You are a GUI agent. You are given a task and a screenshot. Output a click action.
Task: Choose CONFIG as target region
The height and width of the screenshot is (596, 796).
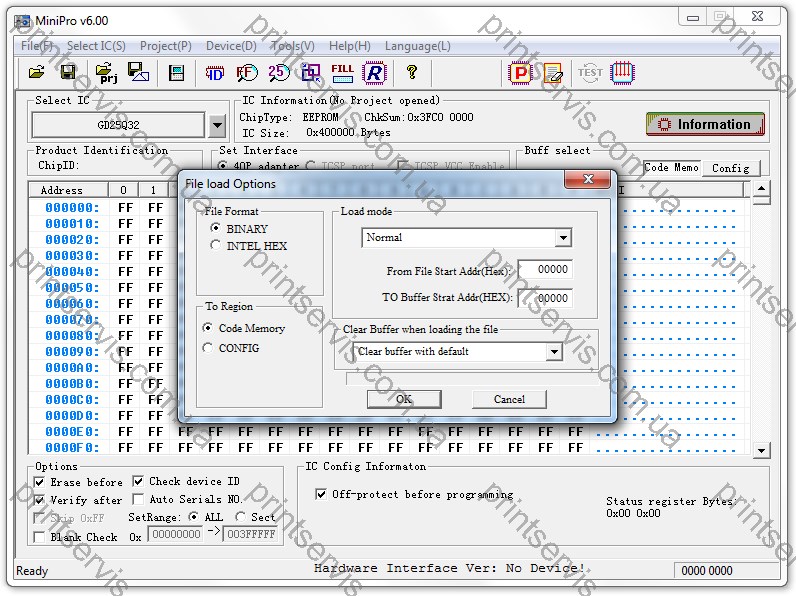(207, 348)
